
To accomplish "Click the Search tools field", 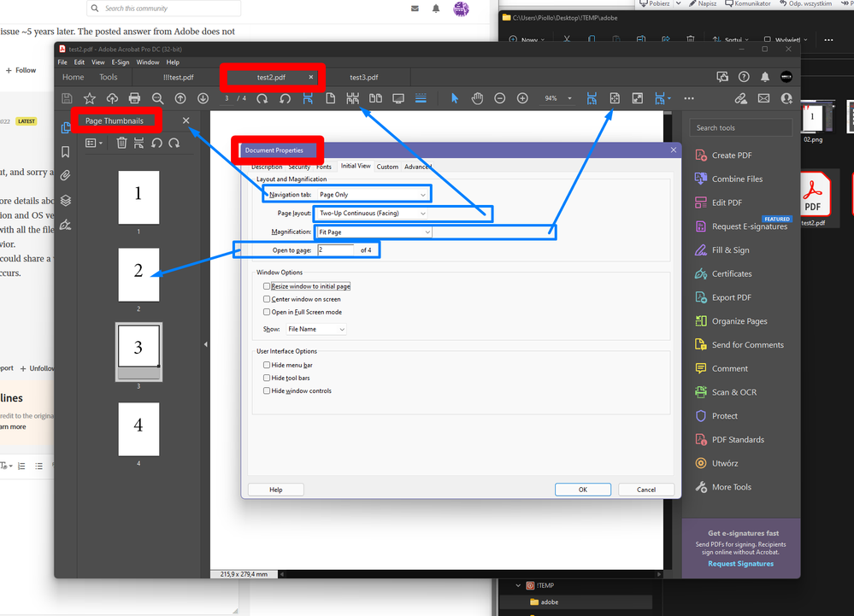I will [741, 128].
